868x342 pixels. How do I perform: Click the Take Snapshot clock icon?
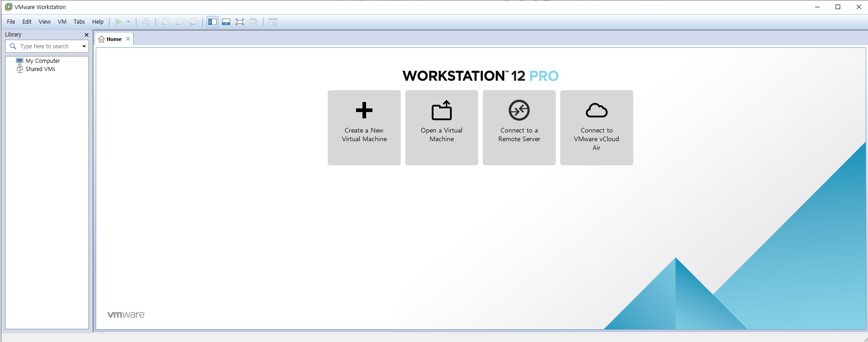(165, 22)
